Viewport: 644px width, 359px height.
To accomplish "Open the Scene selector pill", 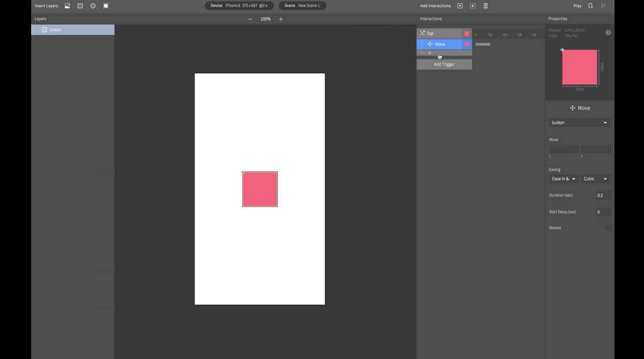I will point(302,6).
